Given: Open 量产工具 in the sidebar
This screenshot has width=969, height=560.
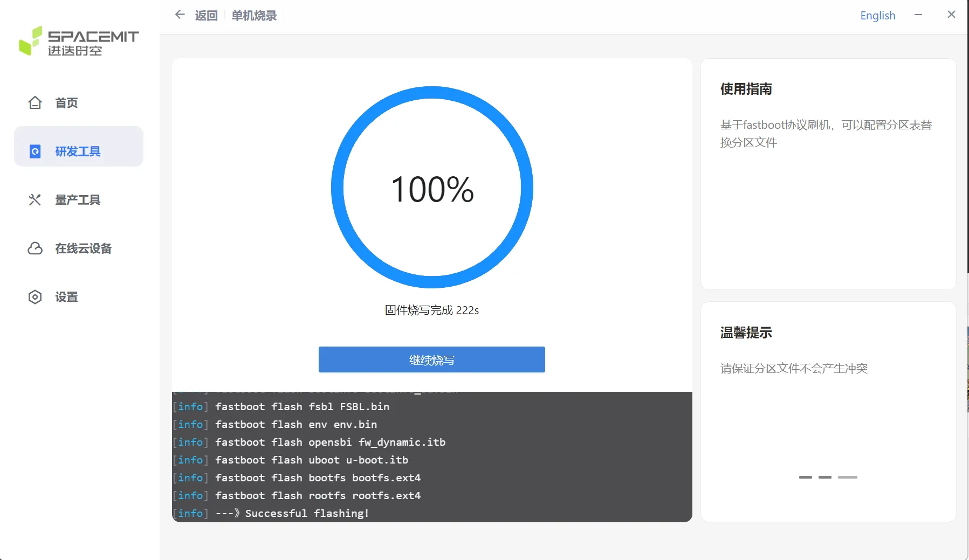Looking at the screenshot, I should point(79,200).
